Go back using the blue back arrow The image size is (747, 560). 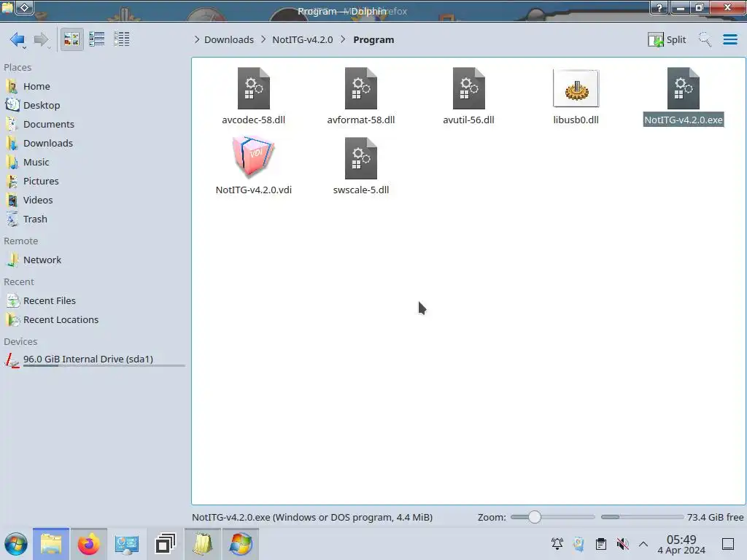pyautogui.click(x=18, y=39)
